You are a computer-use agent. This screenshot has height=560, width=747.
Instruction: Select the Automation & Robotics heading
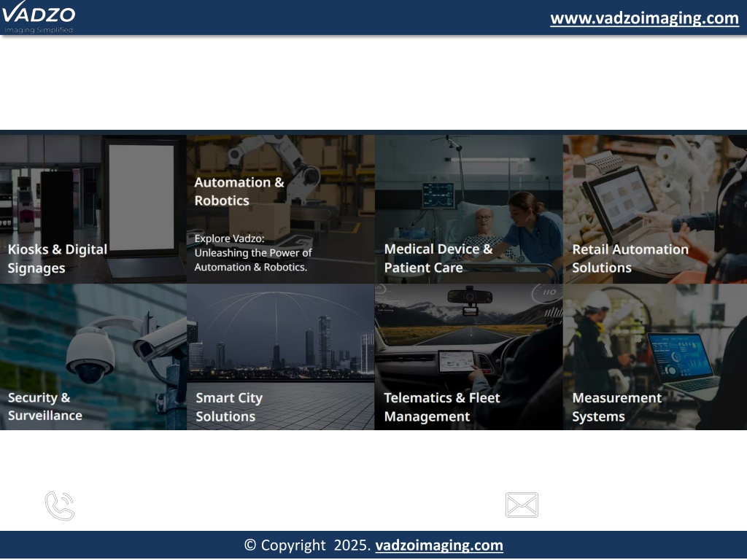tap(239, 191)
